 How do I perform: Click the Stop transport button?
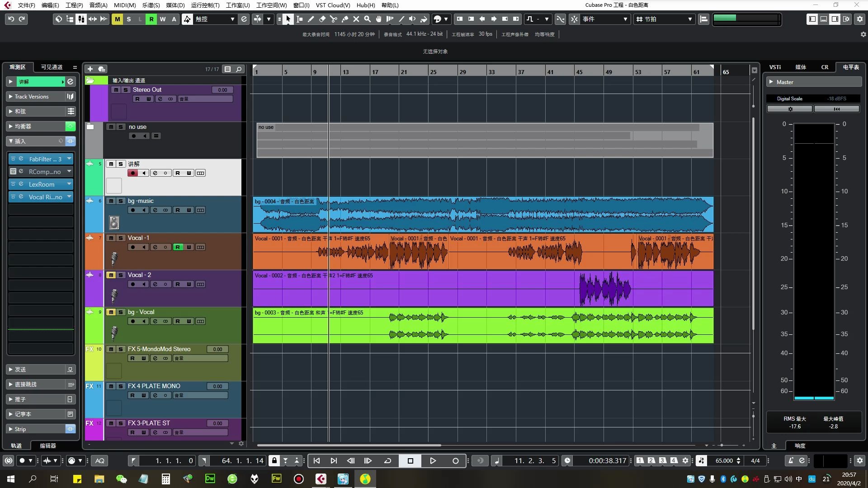tap(410, 461)
